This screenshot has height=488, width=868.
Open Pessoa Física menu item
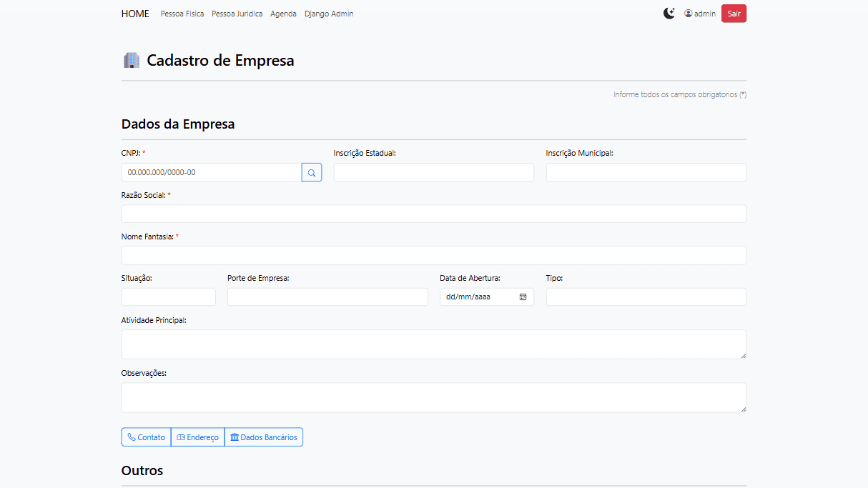[182, 14]
